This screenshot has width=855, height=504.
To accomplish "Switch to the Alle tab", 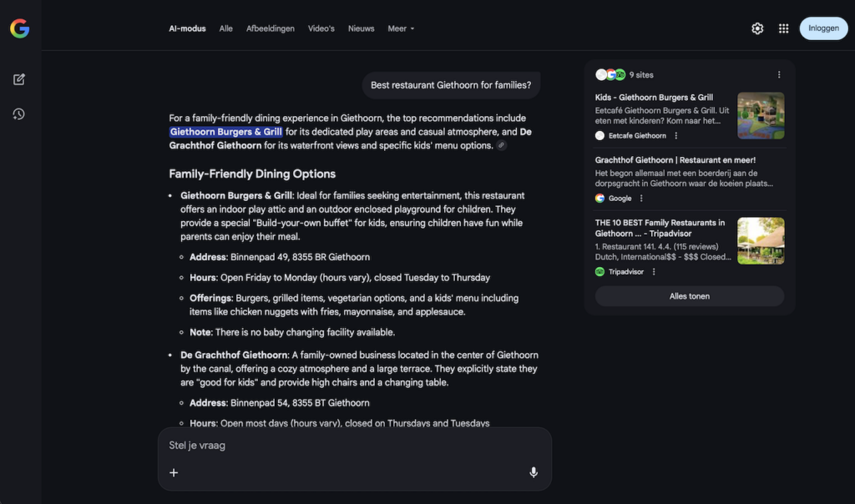I will point(225,28).
